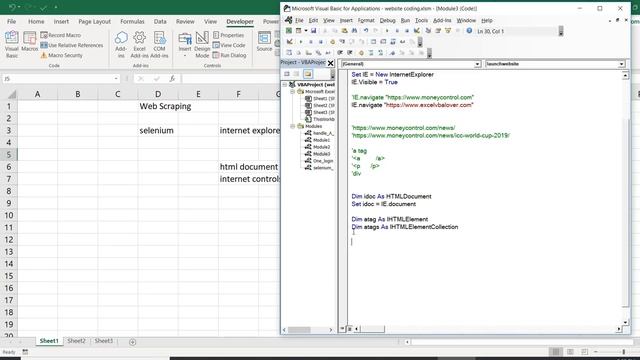Open Macros button in Excel ribbon
This screenshot has width=640, height=360.
pyautogui.click(x=29, y=42)
